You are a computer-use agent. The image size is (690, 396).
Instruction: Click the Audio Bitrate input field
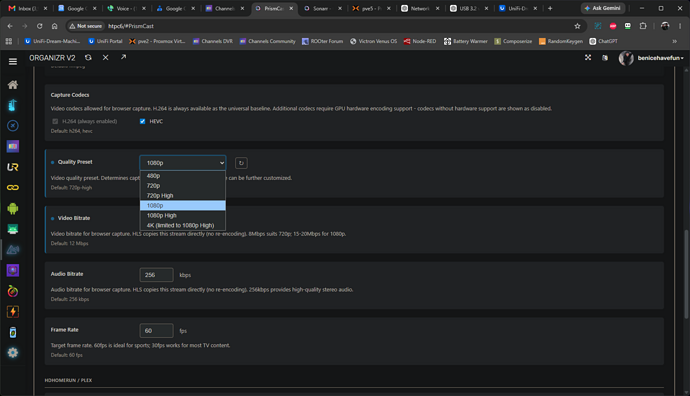(156, 275)
